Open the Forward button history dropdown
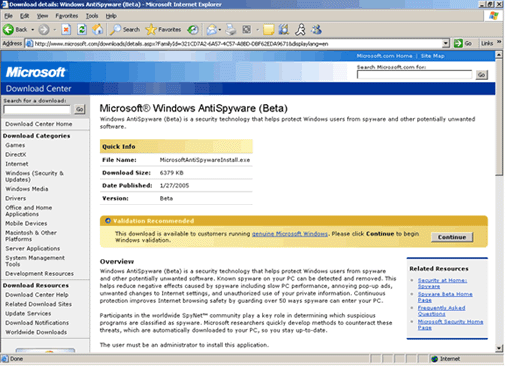The image size is (505, 366). coord(54,30)
